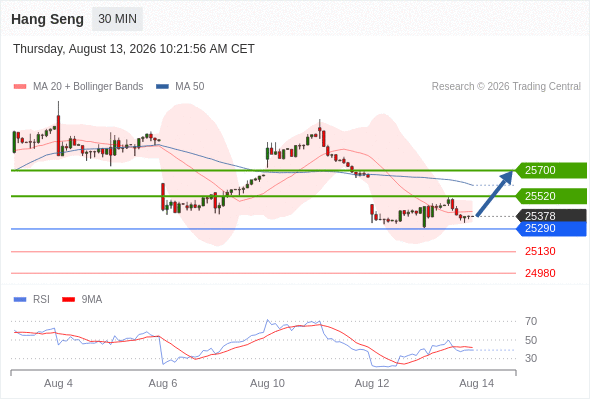Click the blue upward forecast arrow

tap(494, 193)
